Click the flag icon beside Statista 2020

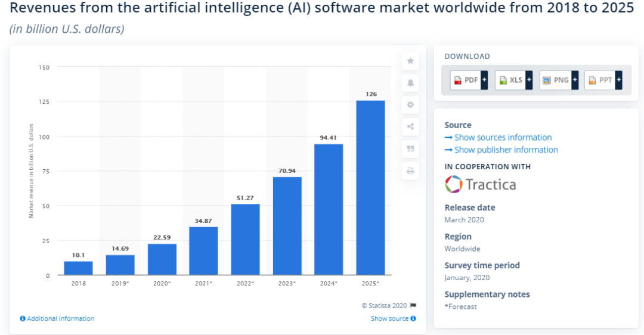[x=413, y=305]
